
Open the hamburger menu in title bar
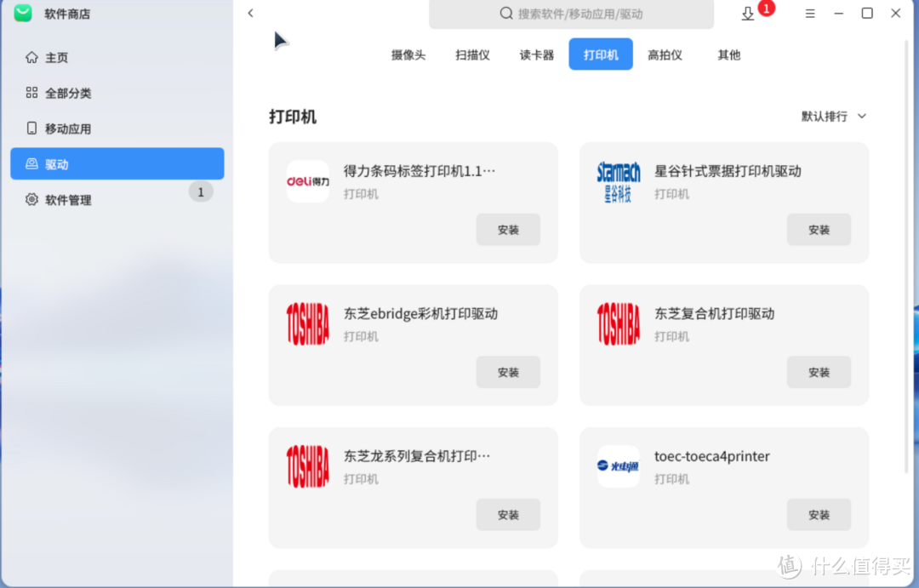coord(810,13)
